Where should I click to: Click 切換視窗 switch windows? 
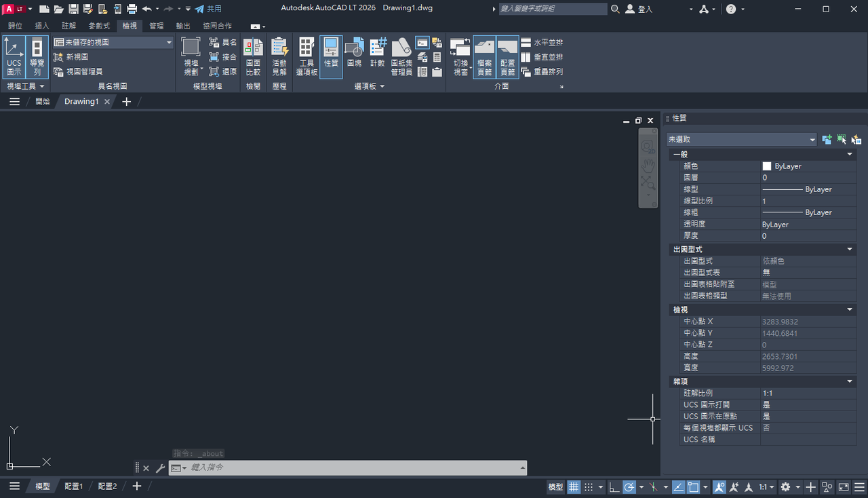tap(460, 57)
